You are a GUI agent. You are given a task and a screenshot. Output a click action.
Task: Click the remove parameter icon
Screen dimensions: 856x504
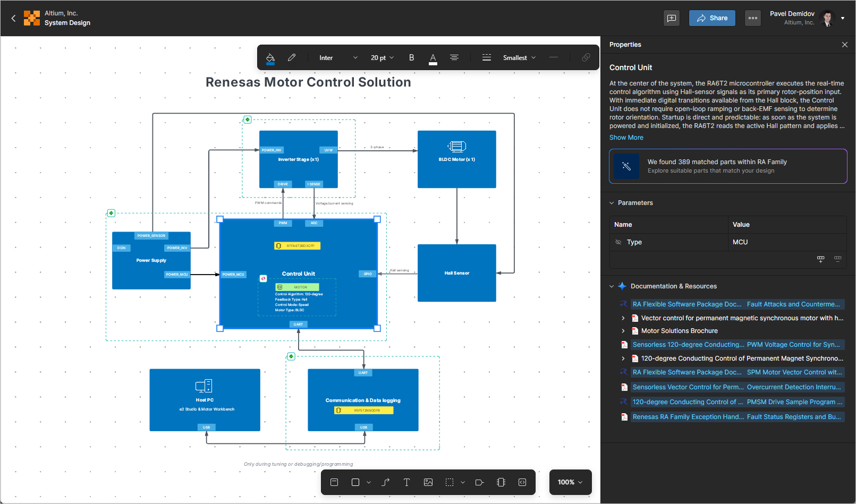[x=837, y=259]
